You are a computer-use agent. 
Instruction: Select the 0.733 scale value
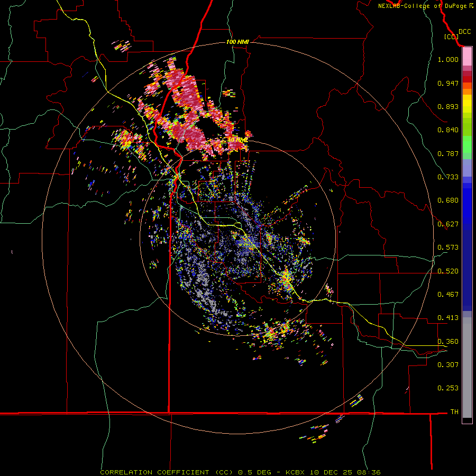tap(448, 177)
